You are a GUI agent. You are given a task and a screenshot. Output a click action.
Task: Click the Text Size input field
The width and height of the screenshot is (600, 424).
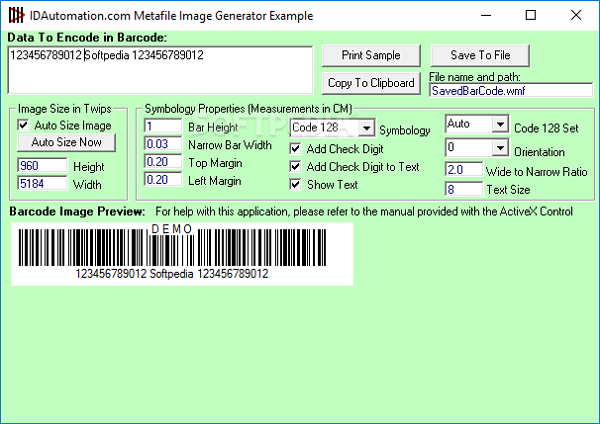click(x=463, y=188)
